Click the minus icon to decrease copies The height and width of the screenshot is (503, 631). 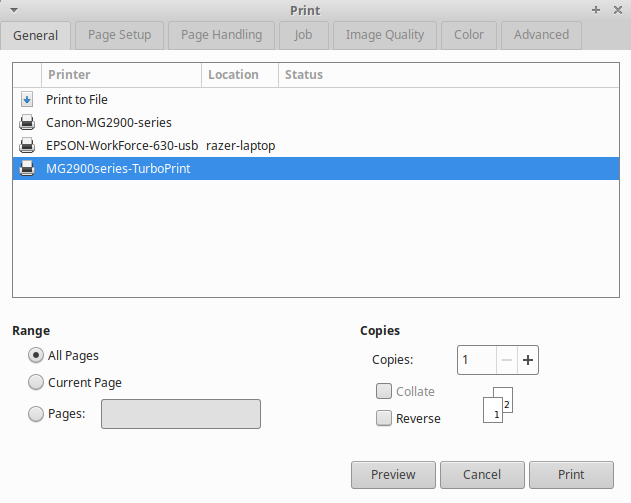pos(507,360)
